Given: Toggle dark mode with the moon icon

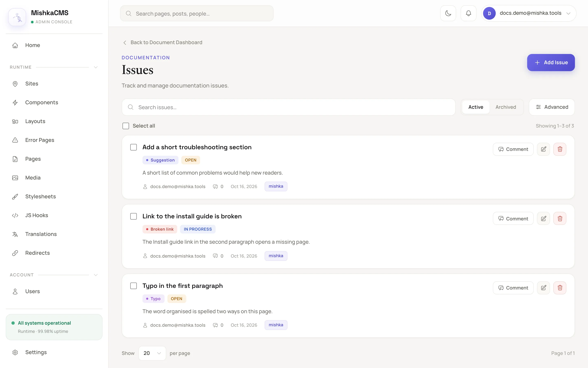Looking at the screenshot, I should [x=448, y=13].
